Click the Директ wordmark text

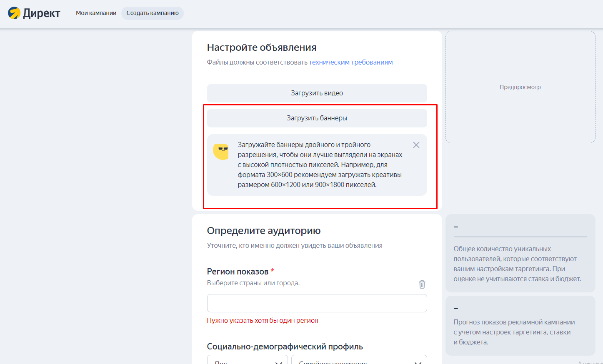(42, 13)
